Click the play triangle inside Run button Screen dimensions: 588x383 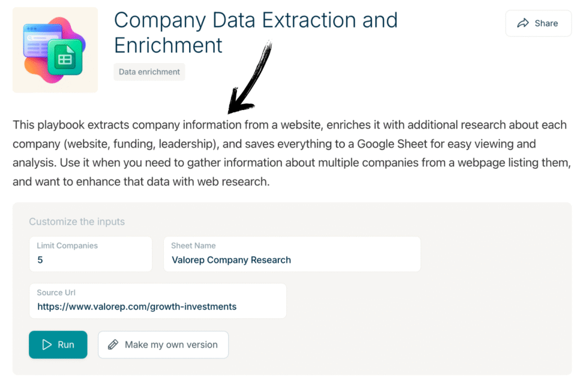[47, 345]
